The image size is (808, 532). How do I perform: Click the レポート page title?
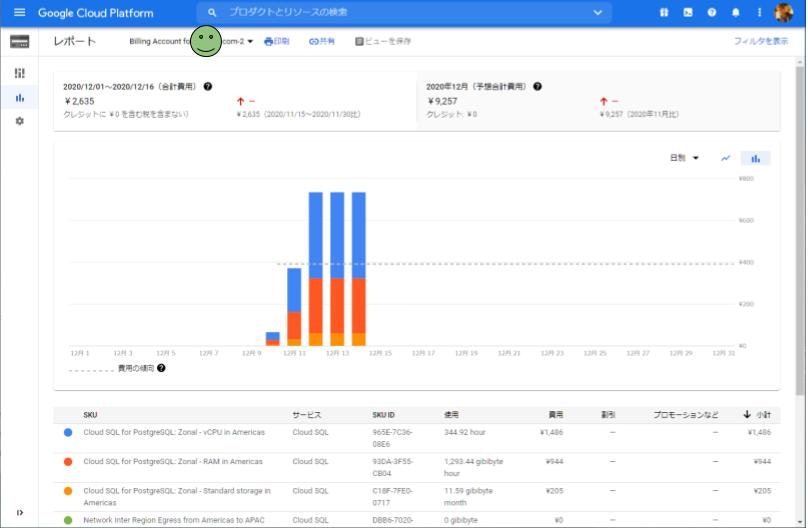tap(75, 41)
